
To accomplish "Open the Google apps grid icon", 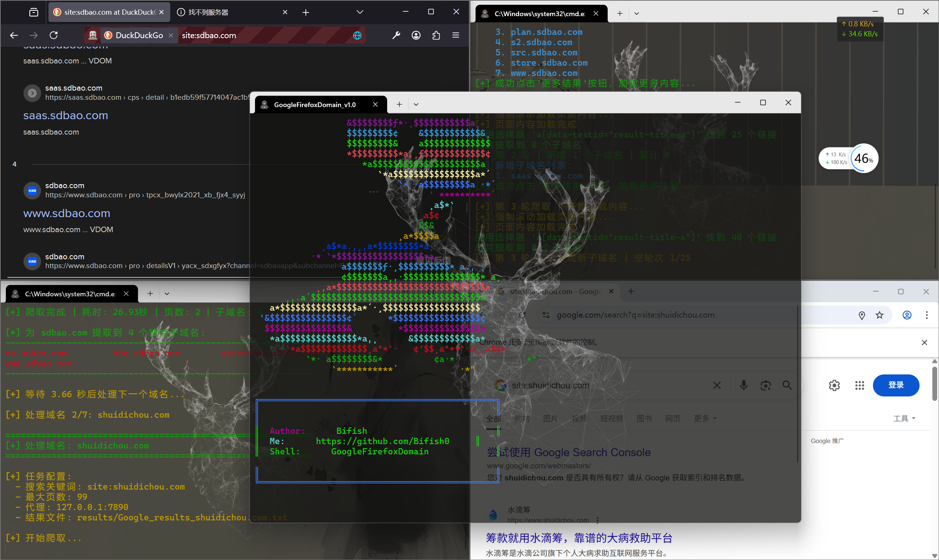I will (x=860, y=385).
